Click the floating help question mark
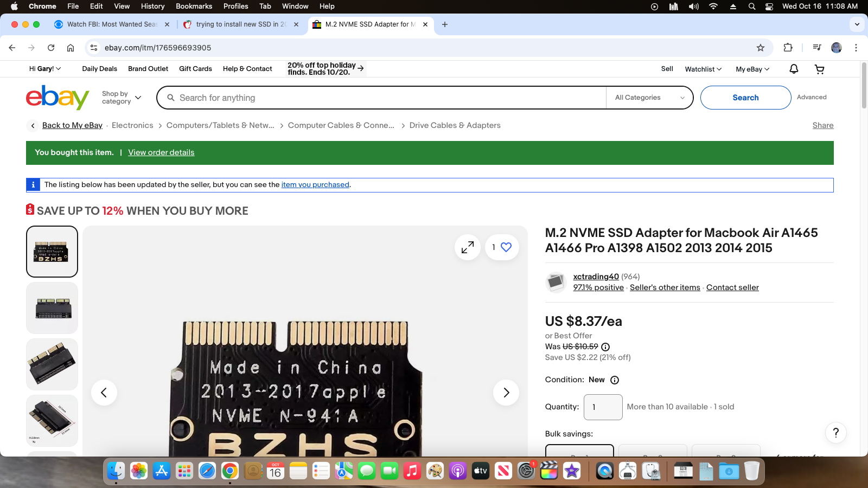868x488 pixels. coord(836,433)
